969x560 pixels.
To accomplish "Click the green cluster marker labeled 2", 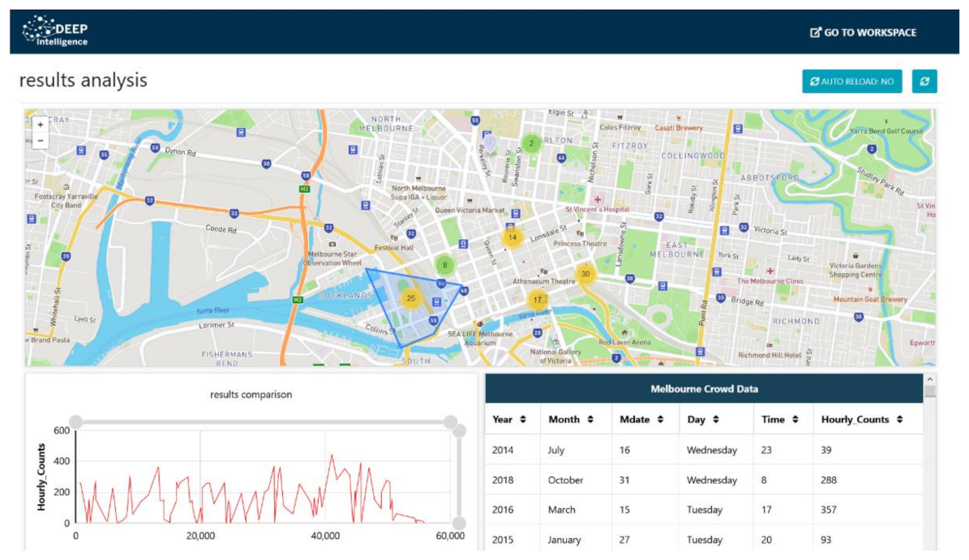I will pos(531,143).
